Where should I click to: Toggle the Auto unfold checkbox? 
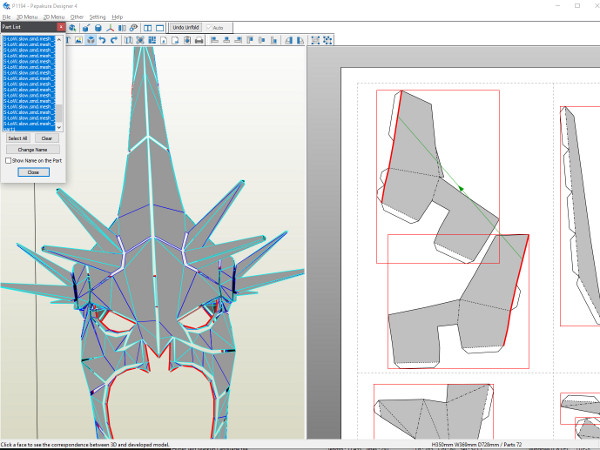click(209, 28)
